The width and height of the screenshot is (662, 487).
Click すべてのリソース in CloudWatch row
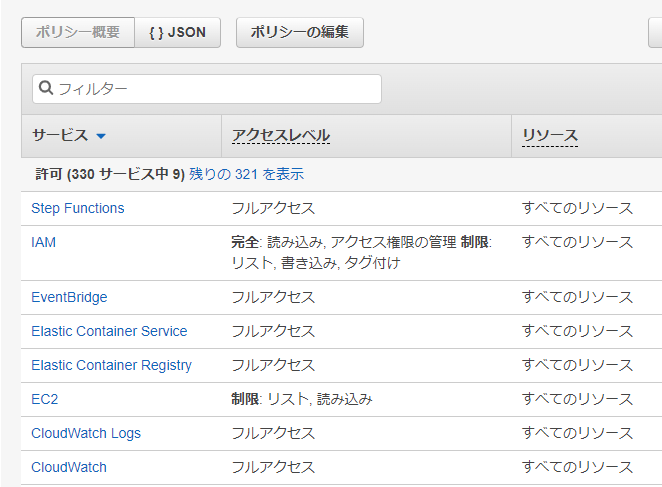tap(577, 467)
